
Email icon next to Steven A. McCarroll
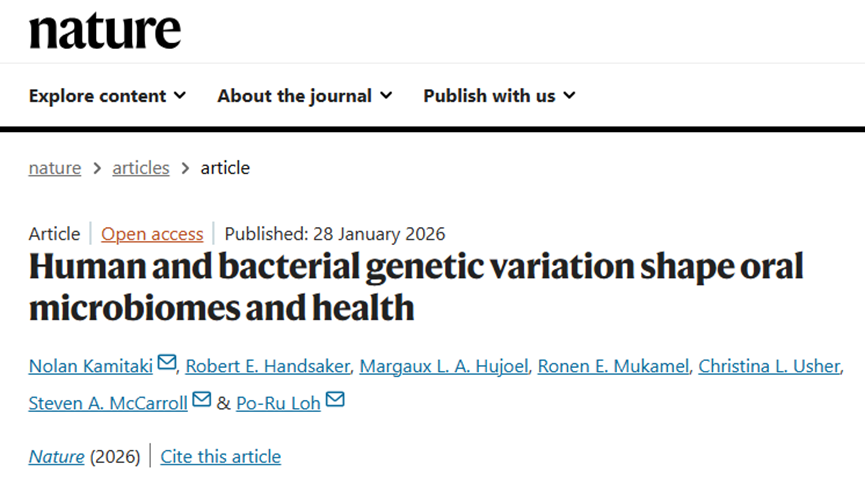[201, 399]
